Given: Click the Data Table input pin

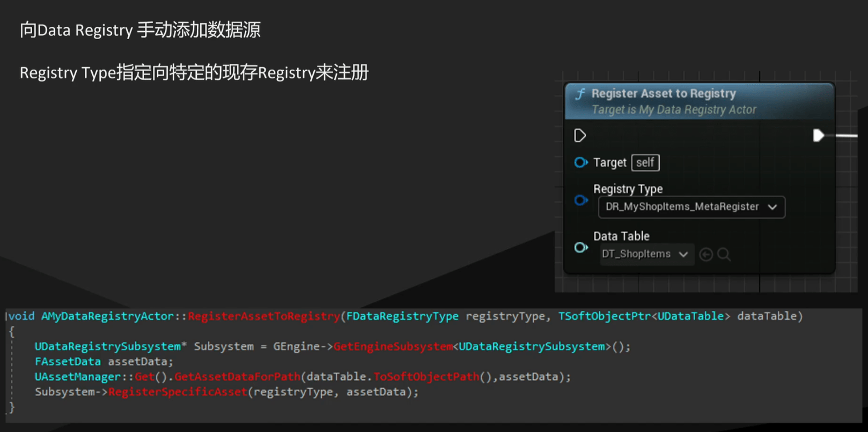Looking at the screenshot, I should coord(580,248).
